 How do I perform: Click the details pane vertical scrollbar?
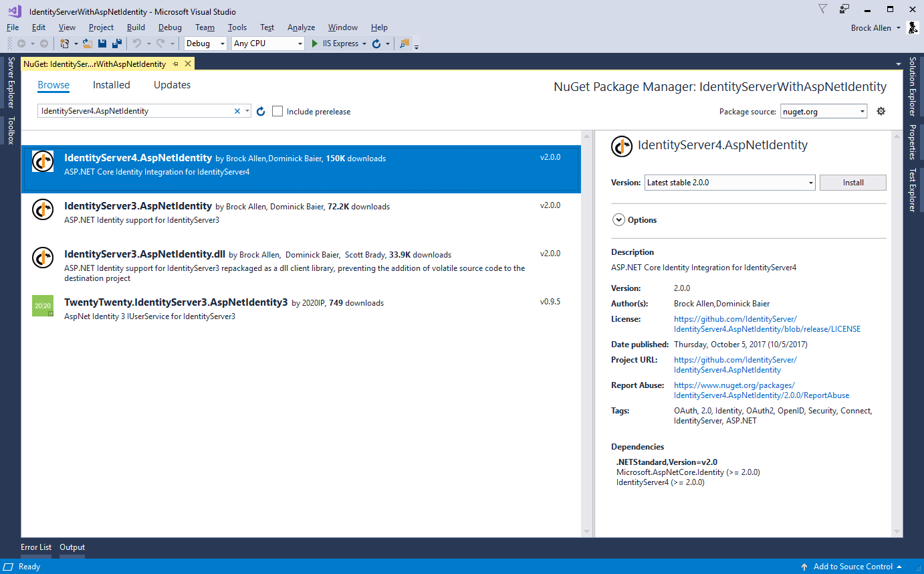(897, 333)
